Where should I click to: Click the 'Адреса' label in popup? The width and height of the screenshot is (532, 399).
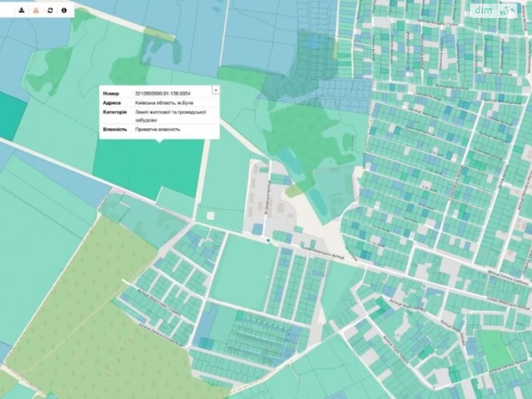click(112, 103)
